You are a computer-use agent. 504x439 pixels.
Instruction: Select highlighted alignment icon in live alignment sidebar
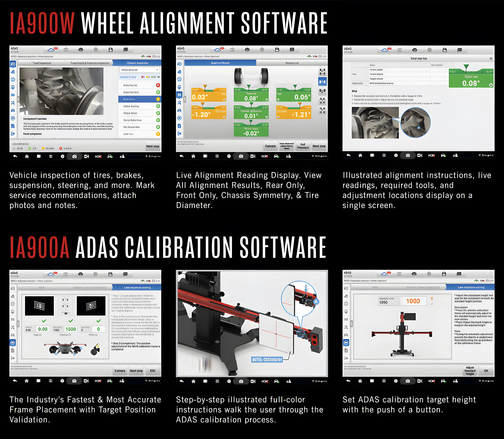180,95
